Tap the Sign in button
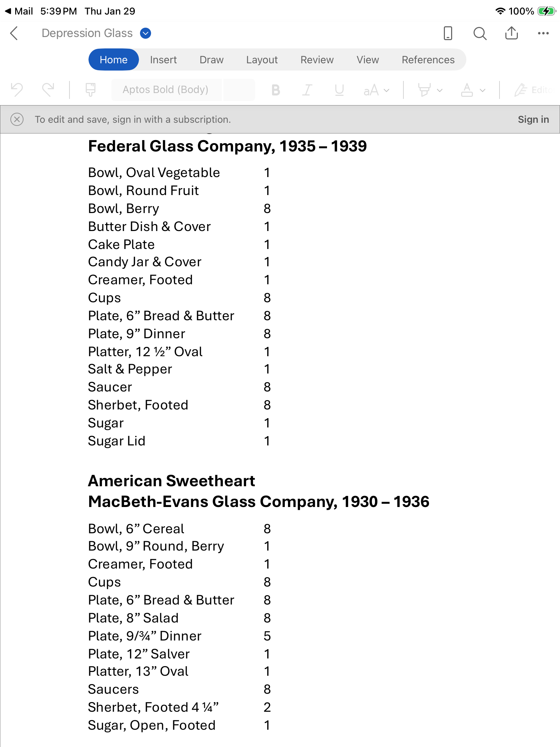The image size is (560, 747). (533, 119)
